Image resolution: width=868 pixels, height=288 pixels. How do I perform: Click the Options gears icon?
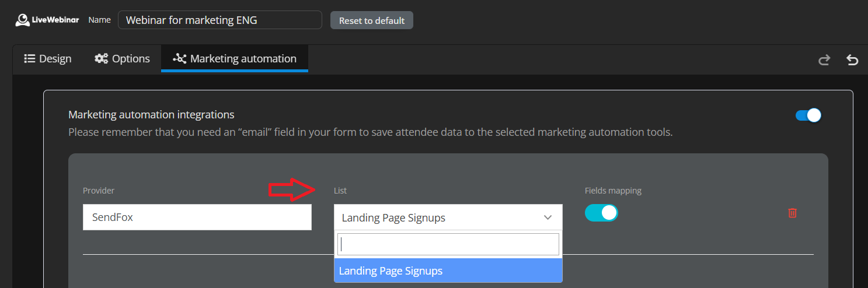(x=102, y=58)
